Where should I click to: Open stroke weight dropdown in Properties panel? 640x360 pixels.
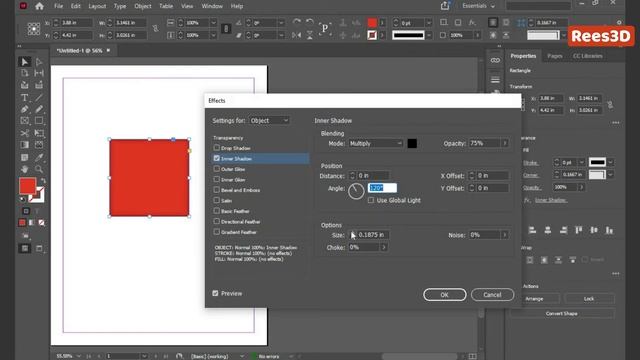pos(582,162)
